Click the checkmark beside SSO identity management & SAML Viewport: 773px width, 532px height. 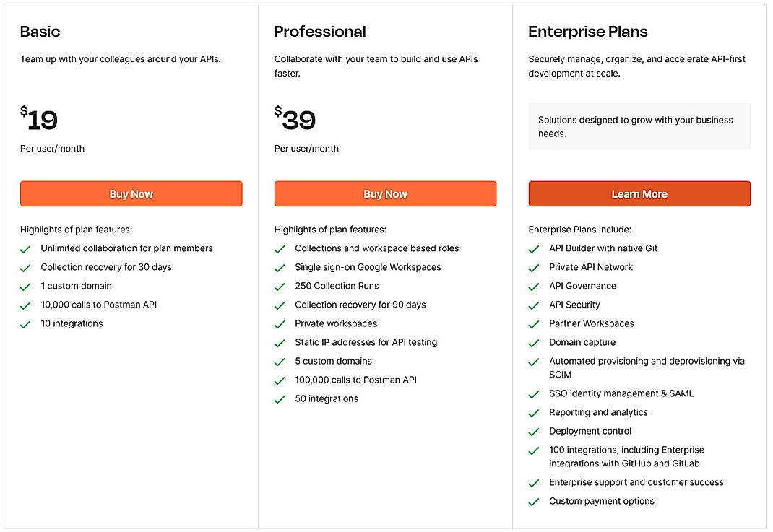click(x=534, y=393)
